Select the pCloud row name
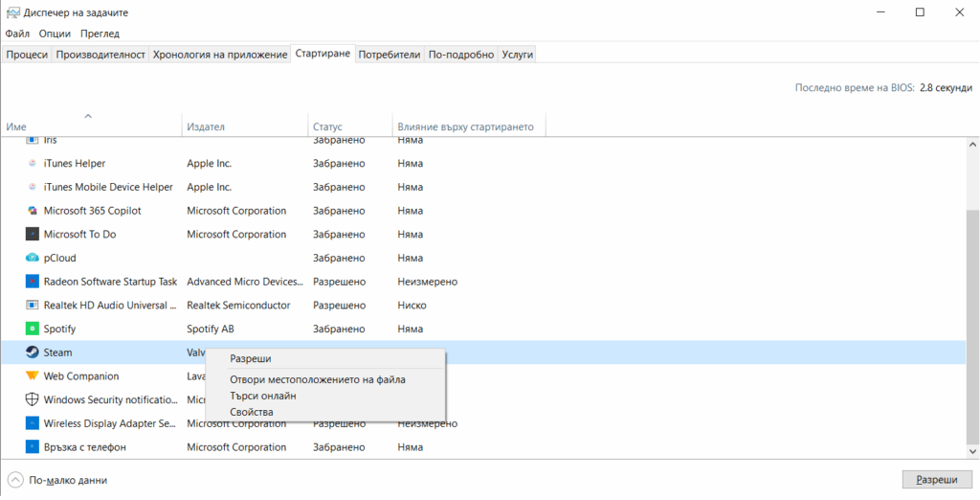This screenshot has height=500, width=980. 60,258
